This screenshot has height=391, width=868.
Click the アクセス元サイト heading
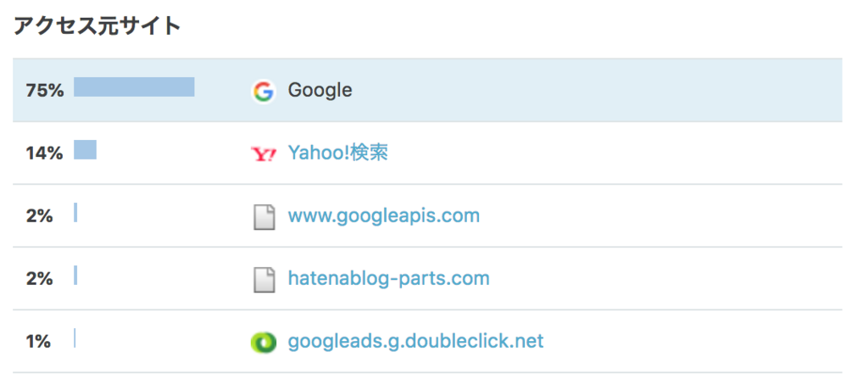[x=97, y=26]
